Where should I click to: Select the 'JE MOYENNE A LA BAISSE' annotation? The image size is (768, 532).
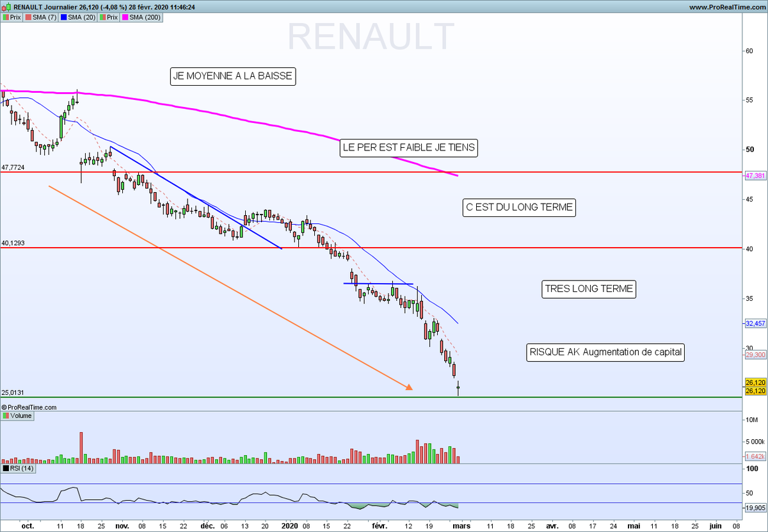point(233,77)
